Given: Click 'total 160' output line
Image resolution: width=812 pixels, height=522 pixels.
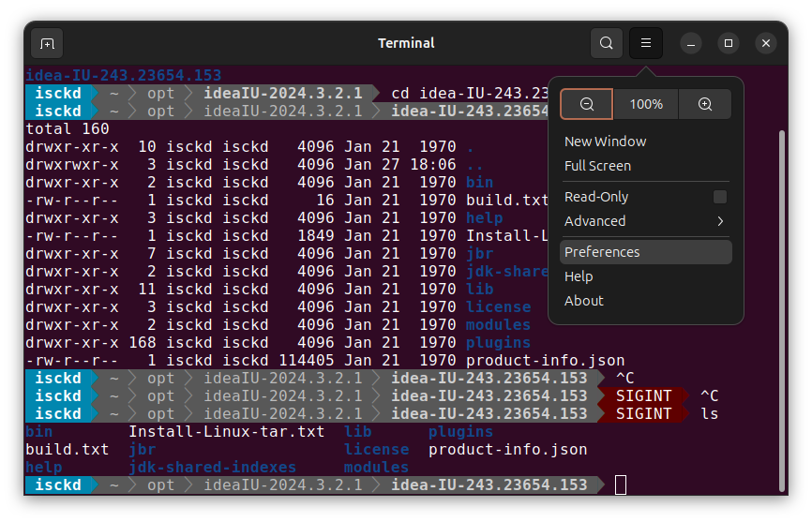Looking at the screenshot, I should pos(68,128).
